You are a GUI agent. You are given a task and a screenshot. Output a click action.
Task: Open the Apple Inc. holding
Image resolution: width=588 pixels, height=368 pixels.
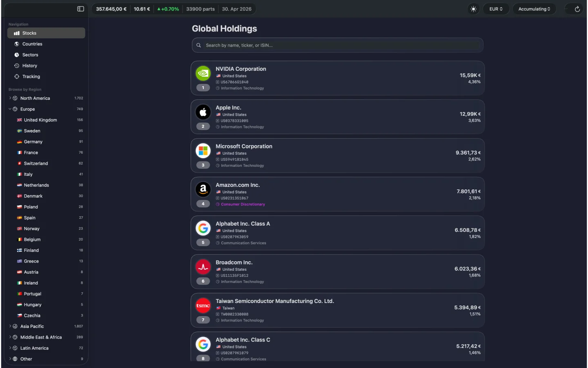(338, 117)
